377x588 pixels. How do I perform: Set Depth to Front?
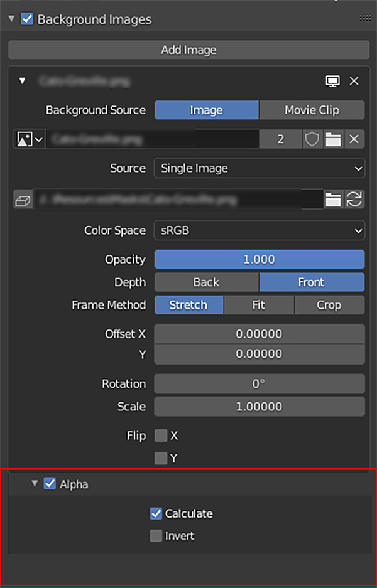pos(312,282)
